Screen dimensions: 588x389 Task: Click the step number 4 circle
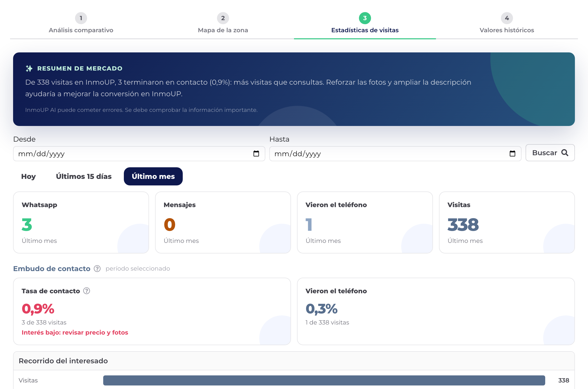tap(507, 18)
